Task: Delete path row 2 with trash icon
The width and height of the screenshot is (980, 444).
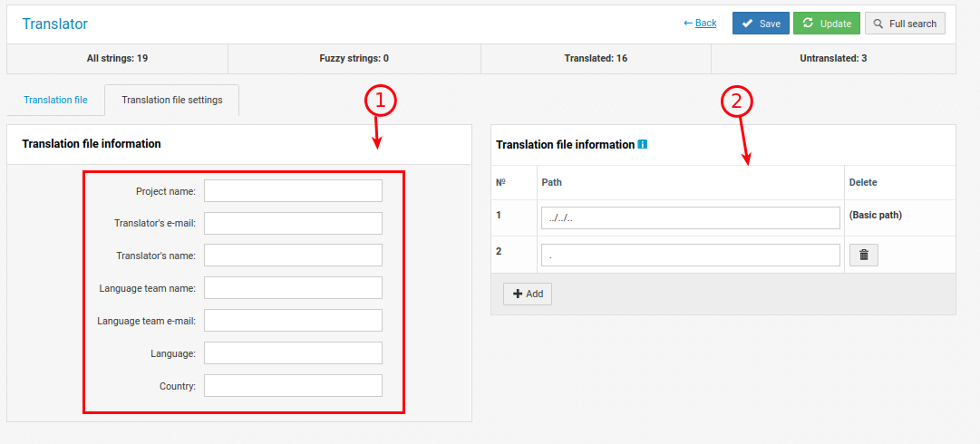Action: (864, 255)
